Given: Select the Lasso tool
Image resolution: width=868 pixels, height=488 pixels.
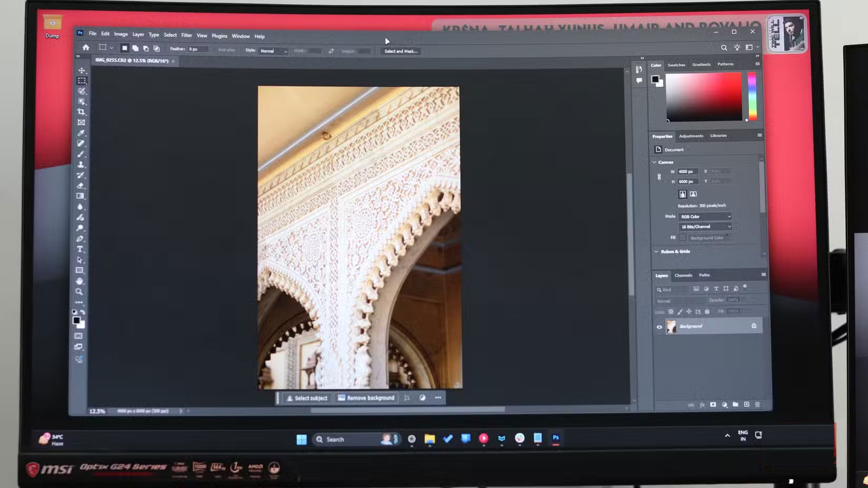Looking at the screenshot, I should pyautogui.click(x=81, y=90).
